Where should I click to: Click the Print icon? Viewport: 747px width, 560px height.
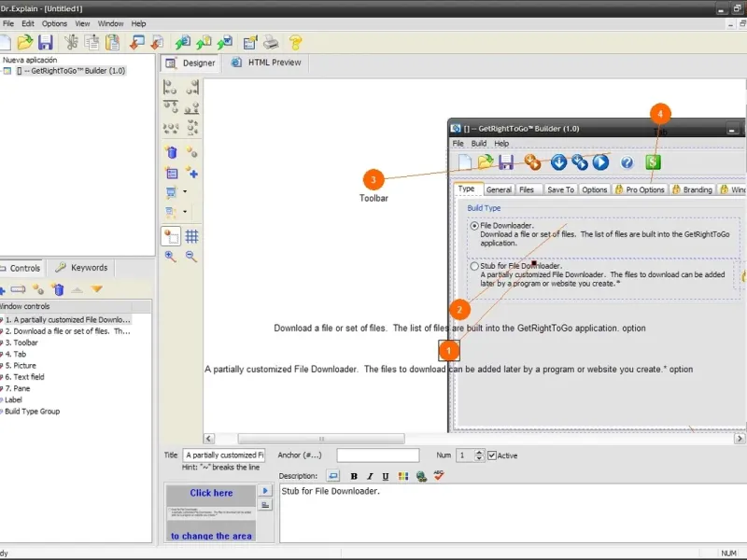[x=271, y=42]
